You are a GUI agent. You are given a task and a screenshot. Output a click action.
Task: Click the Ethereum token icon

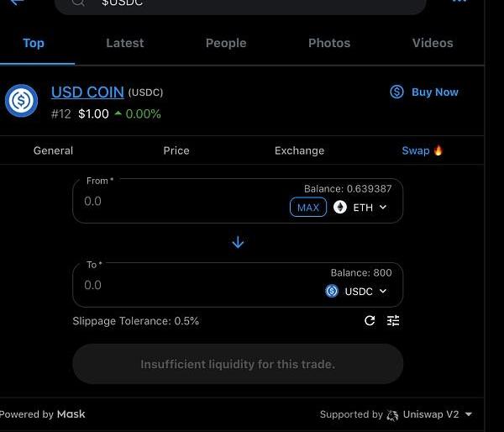point(340,207)
